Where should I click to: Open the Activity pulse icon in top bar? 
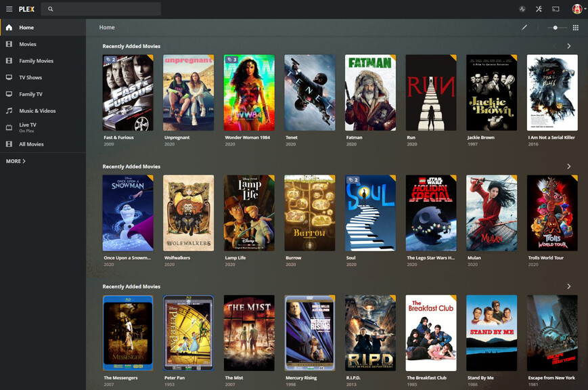522,9
